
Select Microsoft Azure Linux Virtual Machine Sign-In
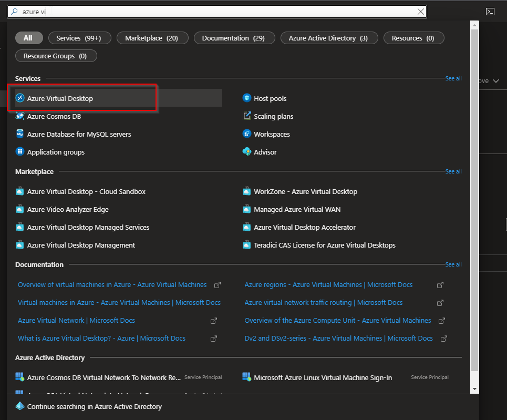323,377
